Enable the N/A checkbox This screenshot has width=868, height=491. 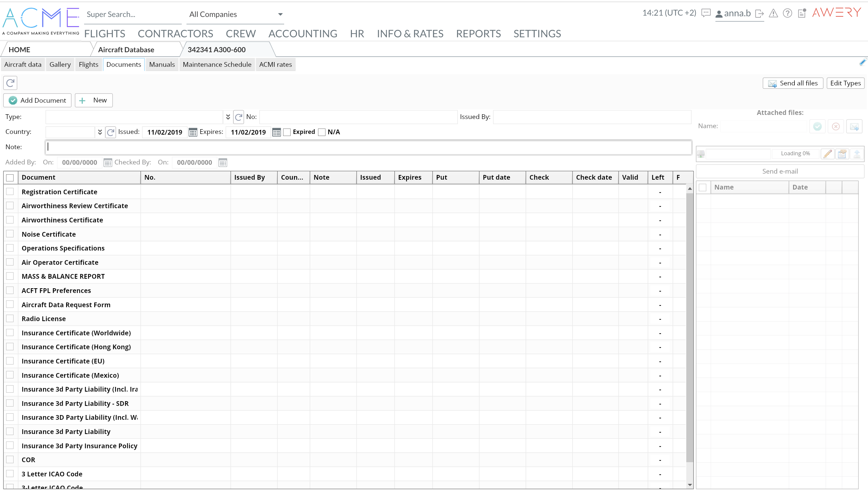[x=322, y=132]
